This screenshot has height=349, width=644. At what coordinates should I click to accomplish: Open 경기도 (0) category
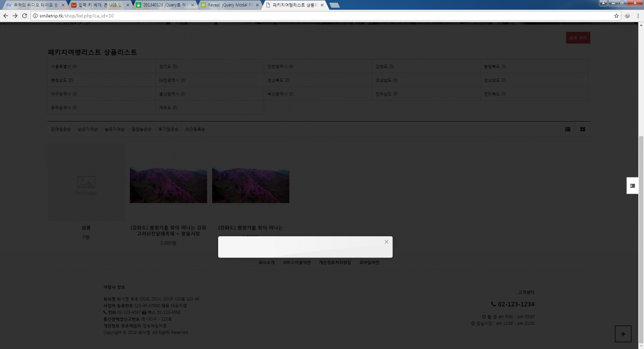coord(168,66)
